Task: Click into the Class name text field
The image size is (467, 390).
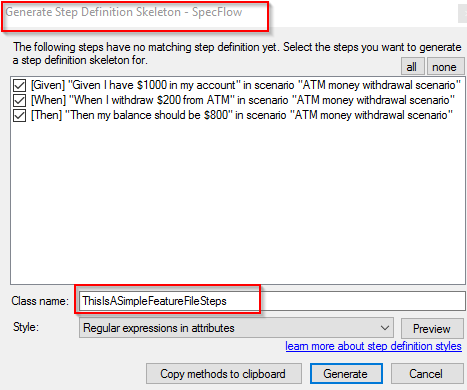Action: [x=272, y=301]
